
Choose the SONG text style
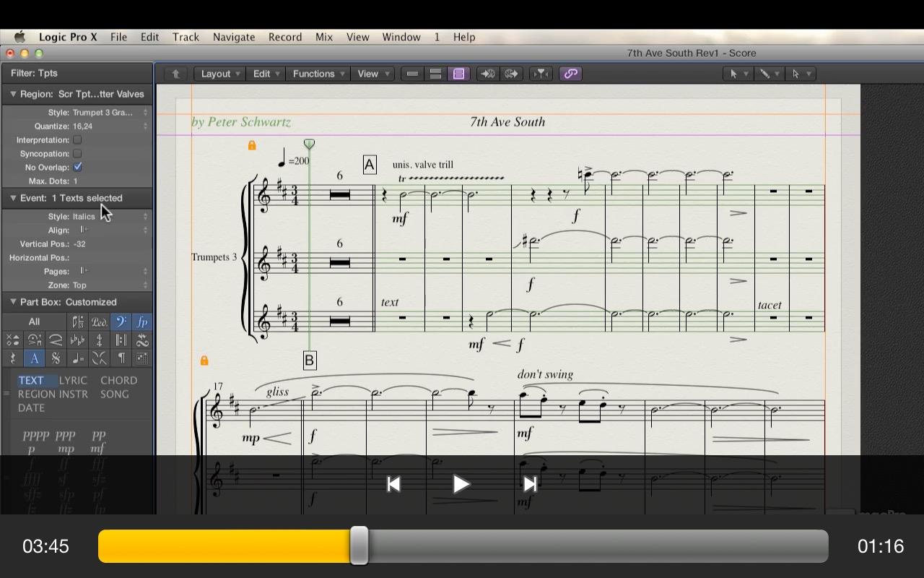pyautogui.click(x=115, y=394)
